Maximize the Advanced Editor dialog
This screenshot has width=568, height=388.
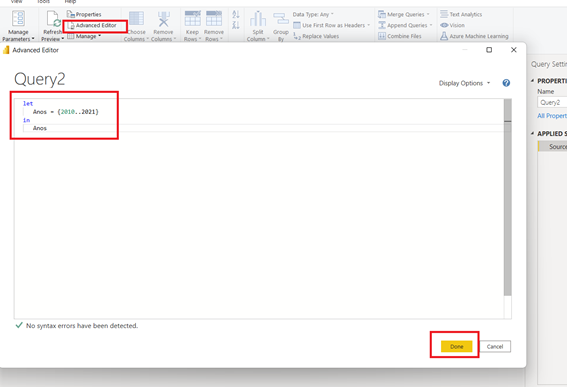(x=489, y=50)
